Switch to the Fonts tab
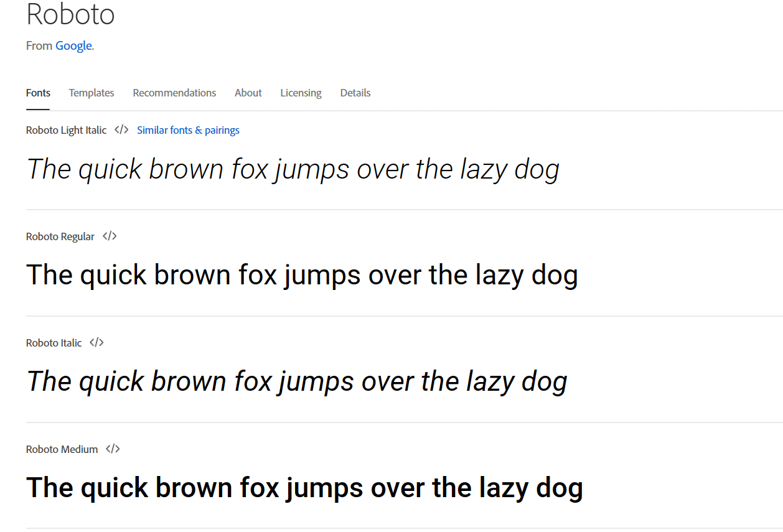 tap(38, 93)
